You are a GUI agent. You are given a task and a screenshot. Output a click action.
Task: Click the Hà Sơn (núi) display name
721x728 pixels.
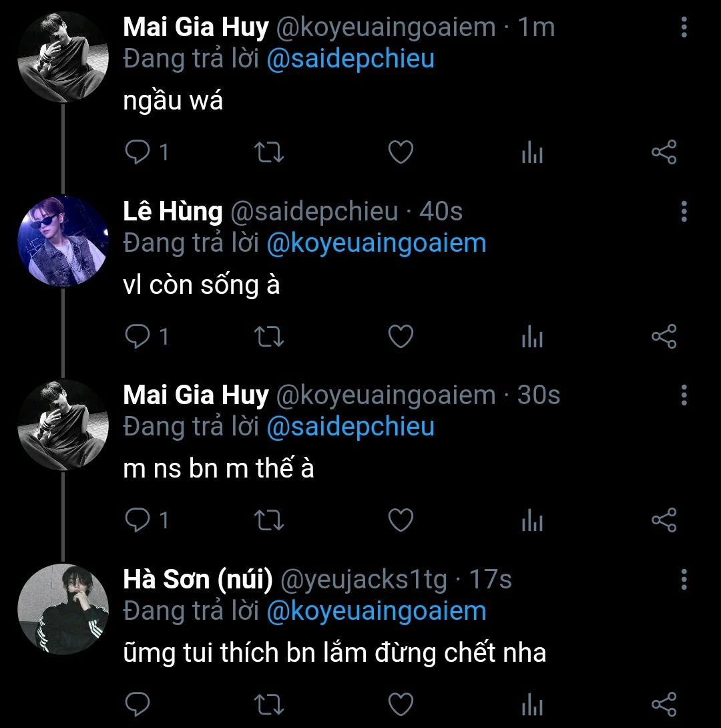click(x=198, y=580)
